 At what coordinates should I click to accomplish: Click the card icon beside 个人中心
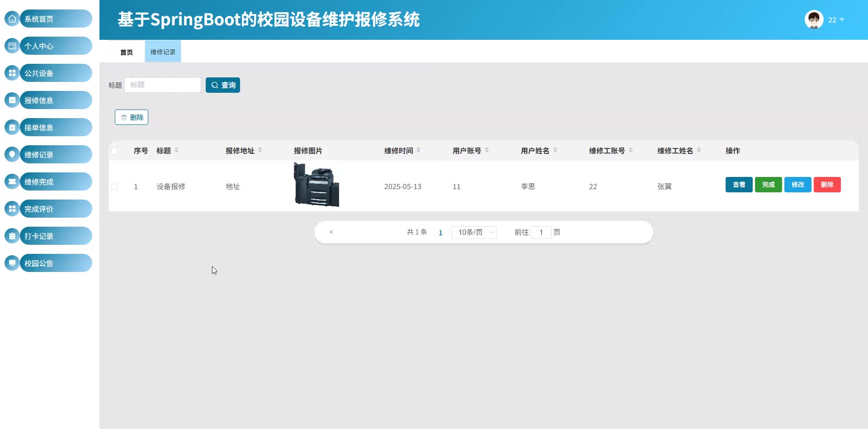pos(12,46)
